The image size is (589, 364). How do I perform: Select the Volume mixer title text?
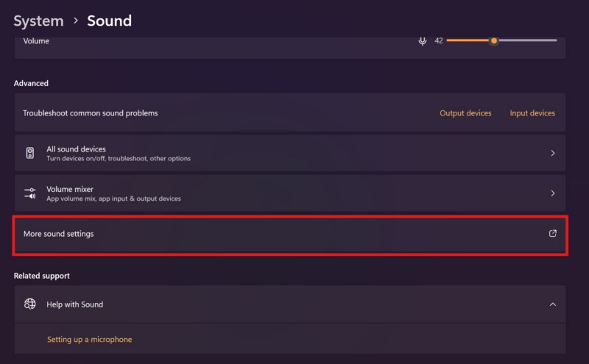tap(70, 189)
